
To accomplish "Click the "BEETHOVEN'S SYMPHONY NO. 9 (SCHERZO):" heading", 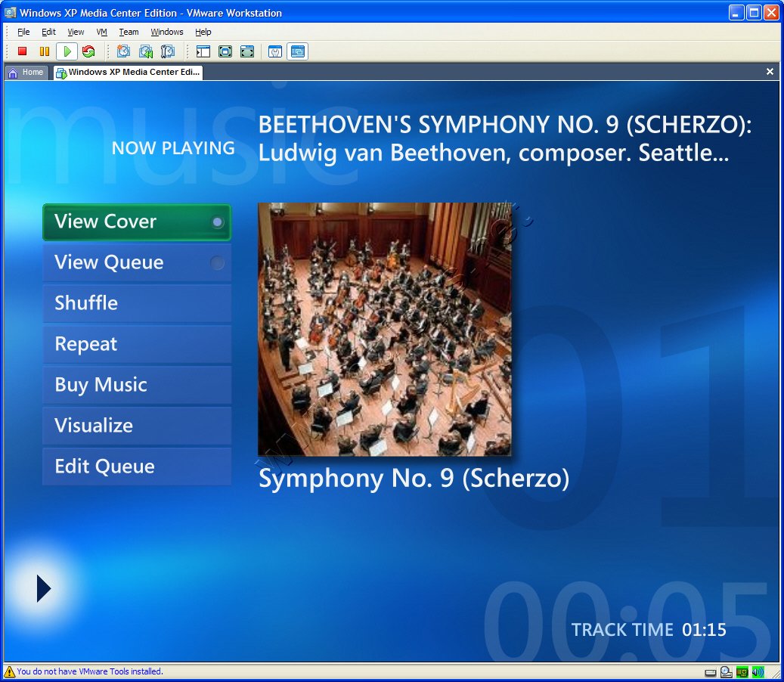I will click(505, 125).
